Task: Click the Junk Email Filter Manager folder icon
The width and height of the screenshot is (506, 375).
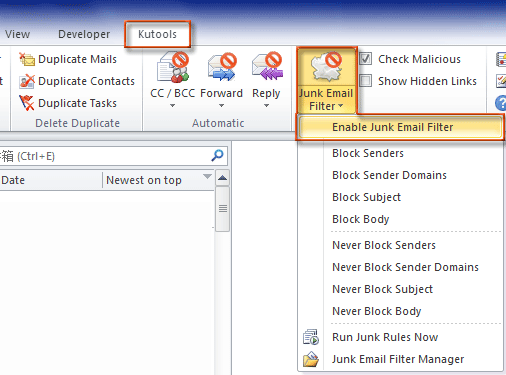Action: [311, 359]
